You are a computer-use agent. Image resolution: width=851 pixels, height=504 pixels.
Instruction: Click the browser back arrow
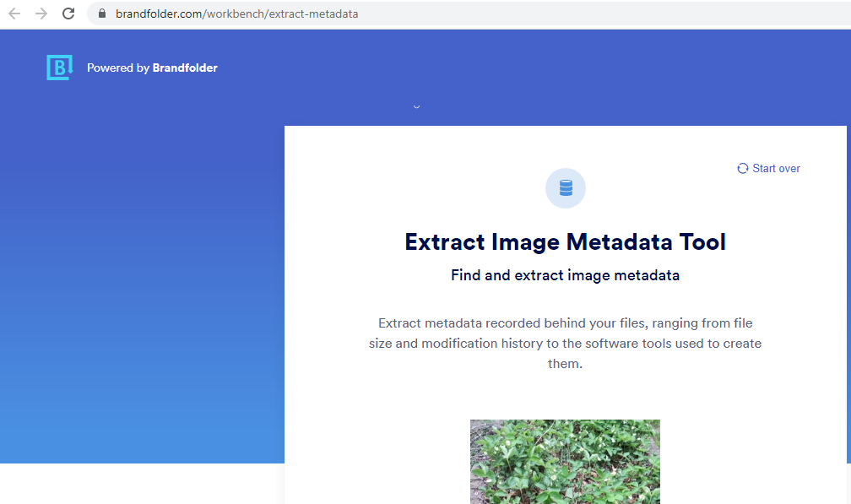pos(14,14)
